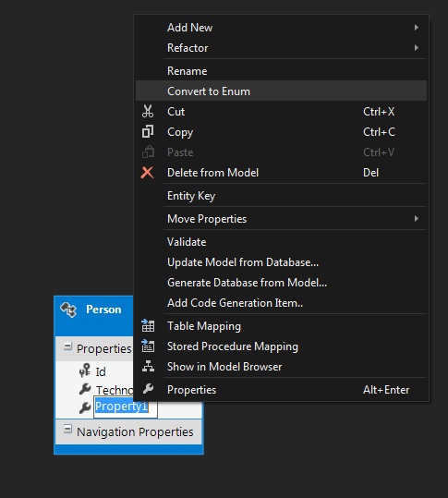Click the Cut scissors icon

(x=148, y=112)
